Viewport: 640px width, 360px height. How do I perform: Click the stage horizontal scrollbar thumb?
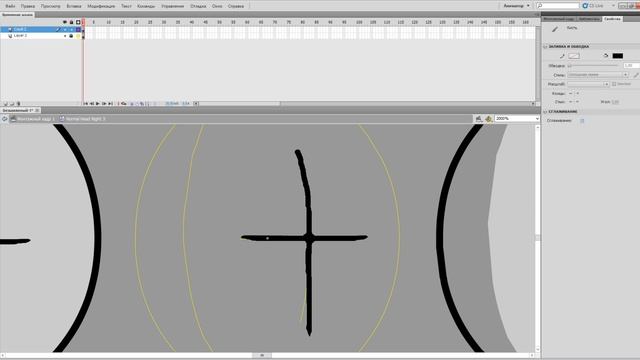click(262, 356)
